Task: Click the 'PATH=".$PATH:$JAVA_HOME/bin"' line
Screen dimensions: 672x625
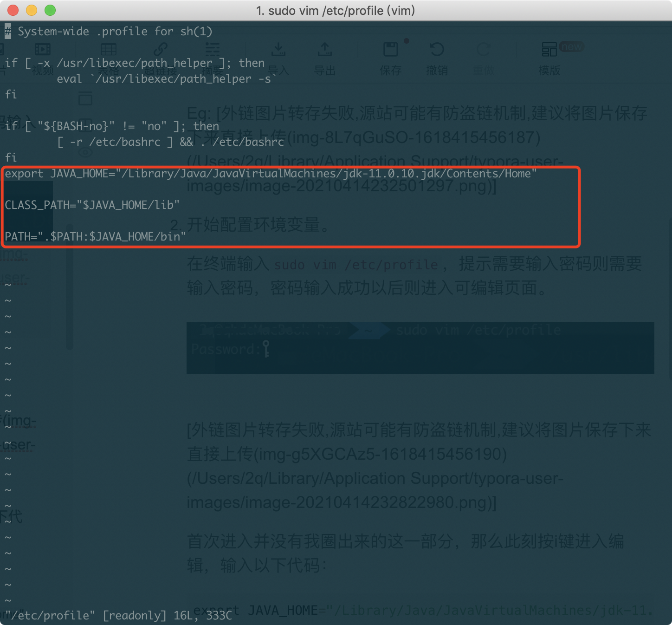Action: (96, 237)
